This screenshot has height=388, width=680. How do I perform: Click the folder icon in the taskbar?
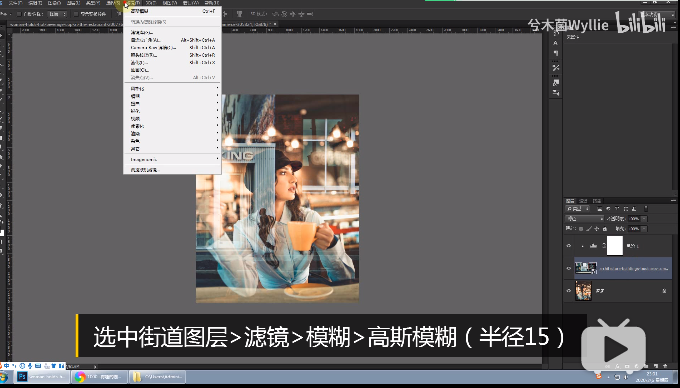[137, 377]
